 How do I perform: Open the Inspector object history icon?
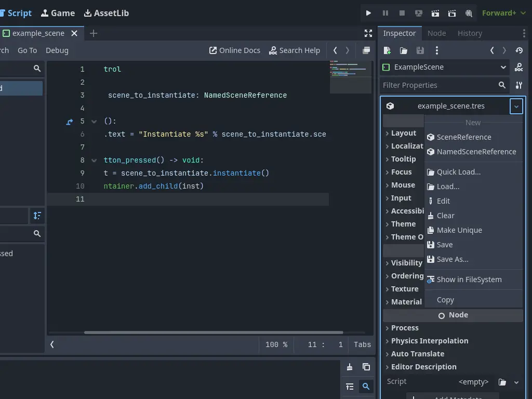point(518,50)
